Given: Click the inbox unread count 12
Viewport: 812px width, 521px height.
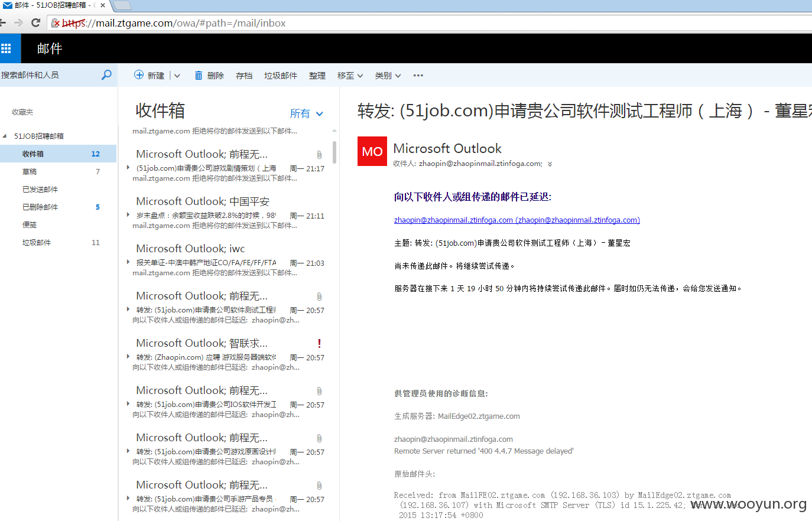Looking at the screenshot, I should click(96, 154).
